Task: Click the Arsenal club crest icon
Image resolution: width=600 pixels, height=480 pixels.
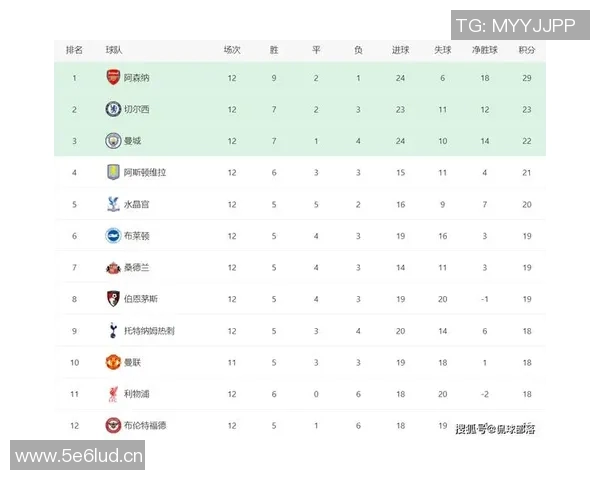Action: click(x=113, y=77)
